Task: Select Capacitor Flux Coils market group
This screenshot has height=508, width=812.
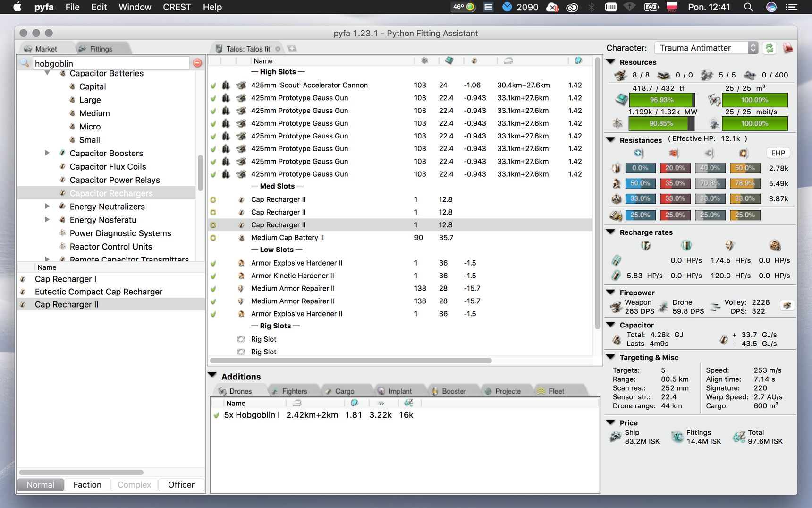Action: point(108,167)
